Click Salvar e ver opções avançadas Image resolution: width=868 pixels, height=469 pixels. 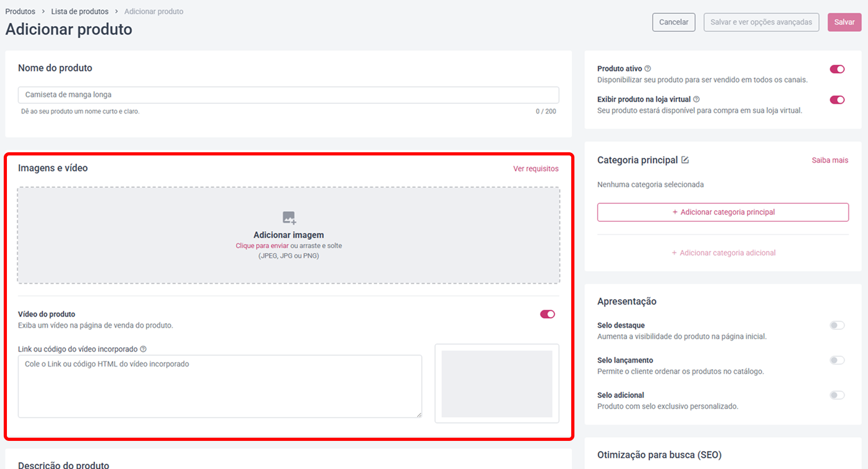pos(761,22)
